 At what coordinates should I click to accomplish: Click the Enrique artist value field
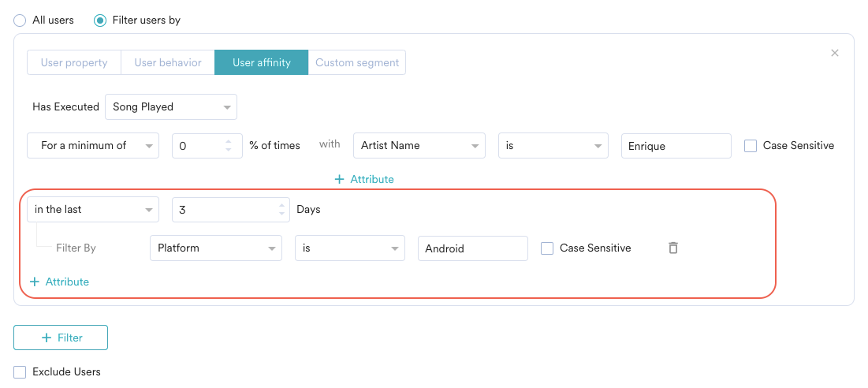coord(676,146)
